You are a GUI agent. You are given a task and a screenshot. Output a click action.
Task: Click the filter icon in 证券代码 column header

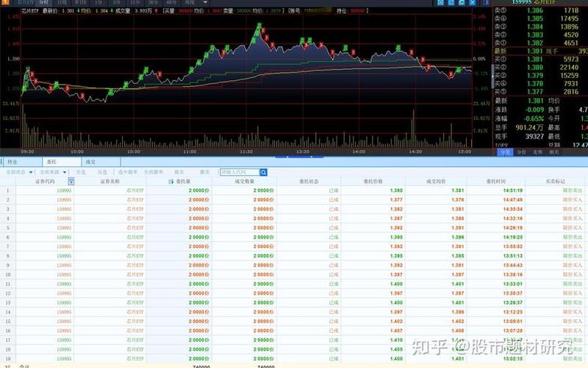(71, 180)
